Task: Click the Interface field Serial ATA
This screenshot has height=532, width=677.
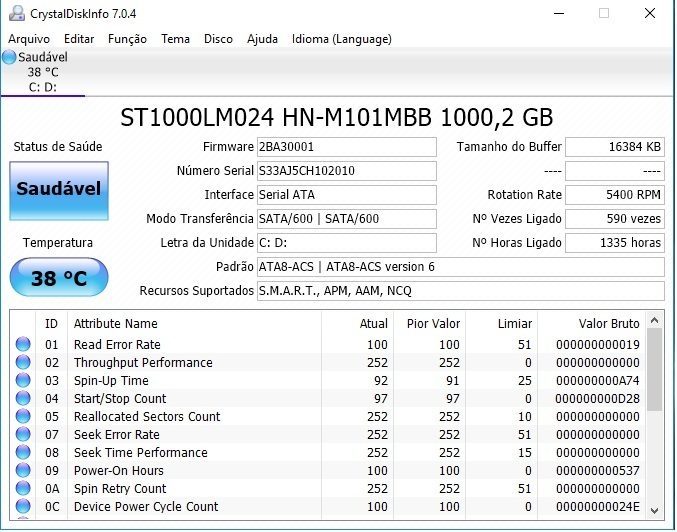Action: 347,195
